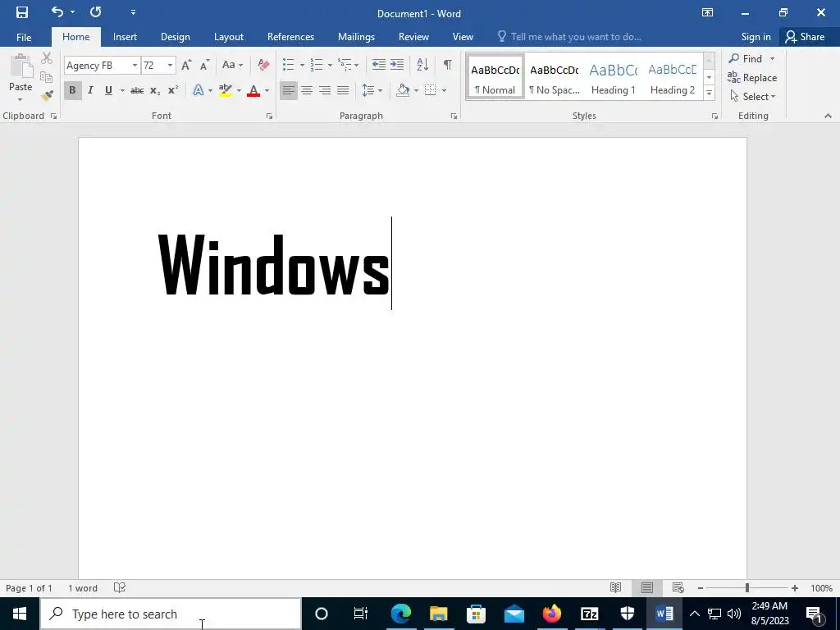The height and width of the screenshot is (630, 840).
Task: Toggle Align Left button
Action: [x=288, y=90]
